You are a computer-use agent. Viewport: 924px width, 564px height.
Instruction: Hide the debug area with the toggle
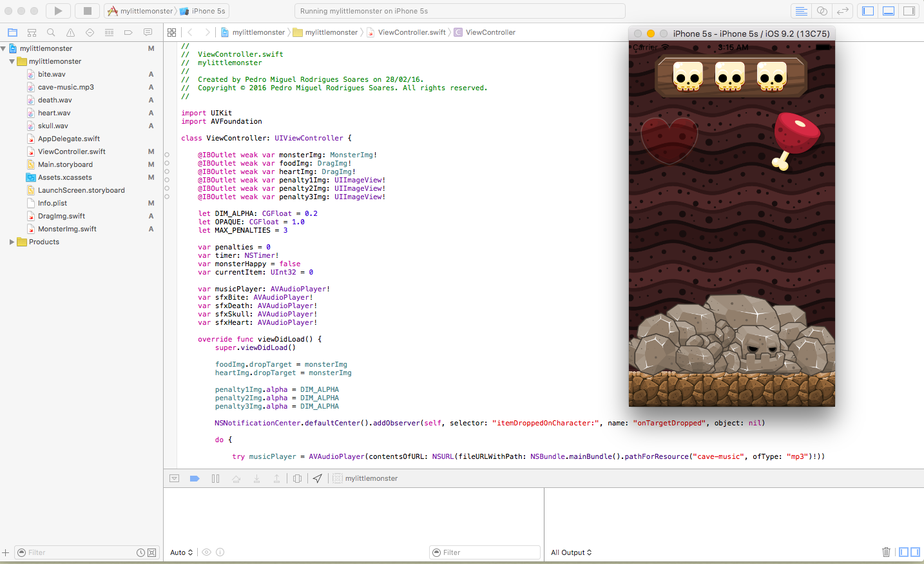coord(174,478)
